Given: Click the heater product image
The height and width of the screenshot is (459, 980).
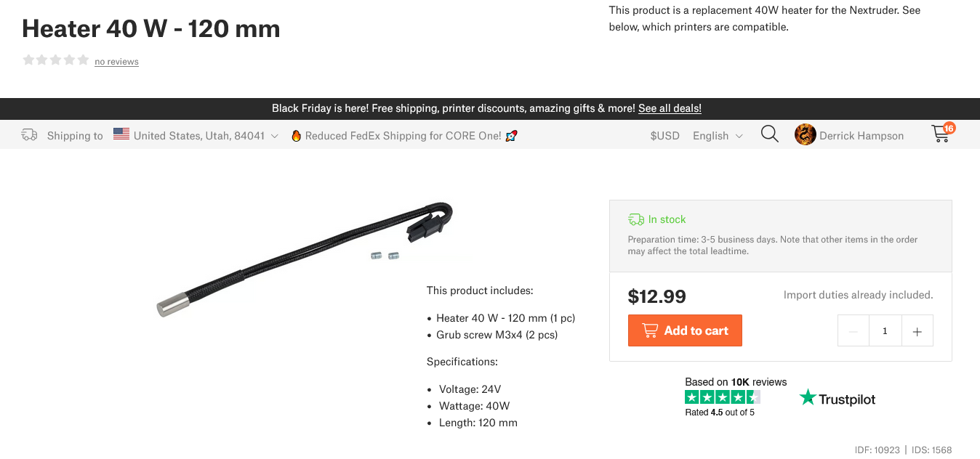Looking at the screenshot, I should 305,258.
